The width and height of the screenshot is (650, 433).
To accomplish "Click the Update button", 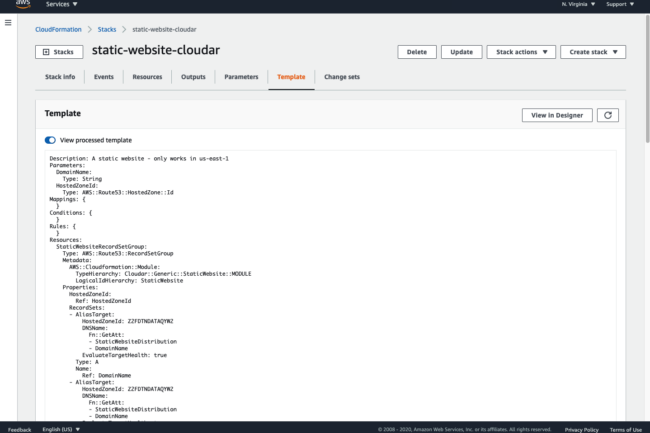I will [461, 52].
